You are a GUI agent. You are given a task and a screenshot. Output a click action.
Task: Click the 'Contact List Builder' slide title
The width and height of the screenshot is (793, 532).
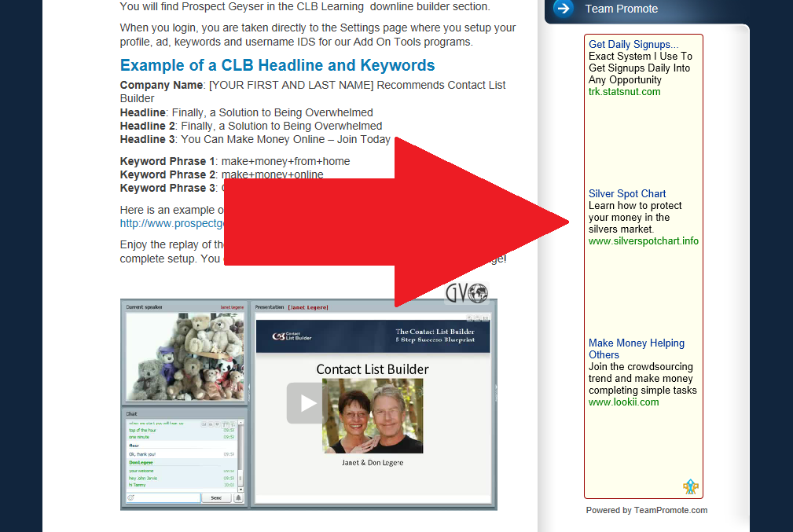coord(373,369)
